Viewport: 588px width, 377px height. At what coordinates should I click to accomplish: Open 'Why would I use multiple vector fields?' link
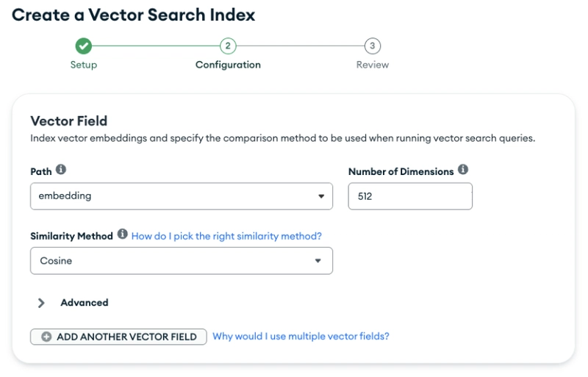(301, 336)
